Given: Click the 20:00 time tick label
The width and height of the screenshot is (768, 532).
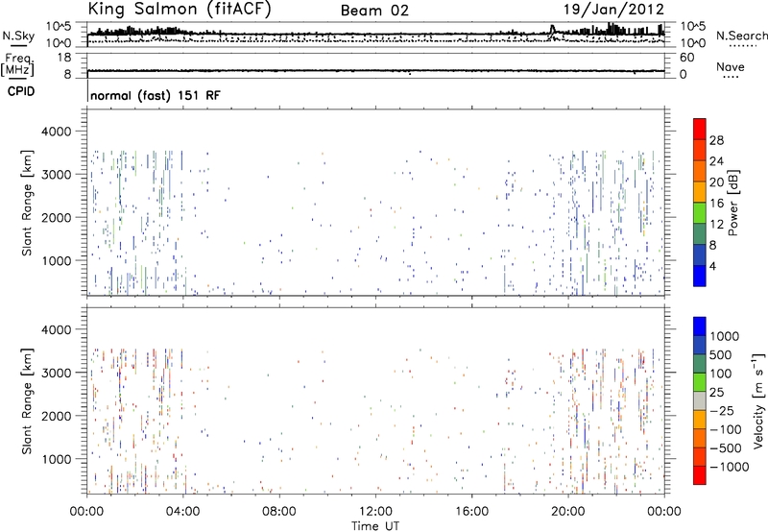Looking at the screenshot, I should [567, 512].
